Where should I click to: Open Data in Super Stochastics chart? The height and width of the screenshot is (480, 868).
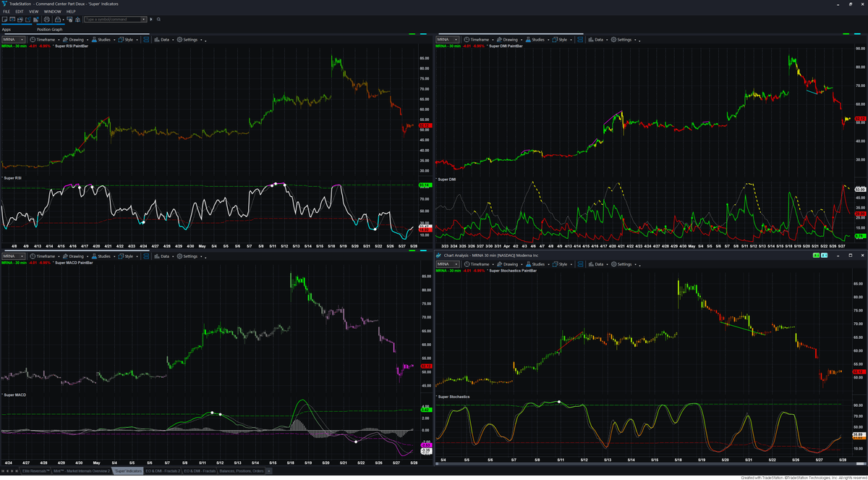[597, 264]
